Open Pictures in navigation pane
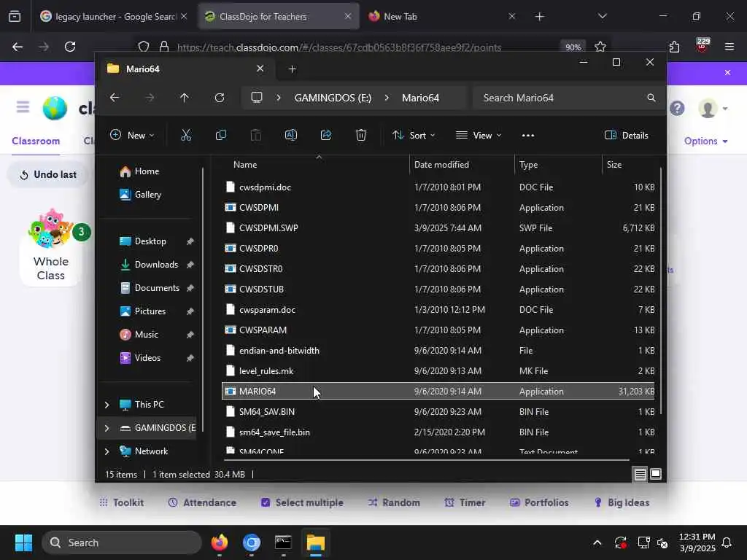This screenshot has height=560, width=747. tap(149, 311)
